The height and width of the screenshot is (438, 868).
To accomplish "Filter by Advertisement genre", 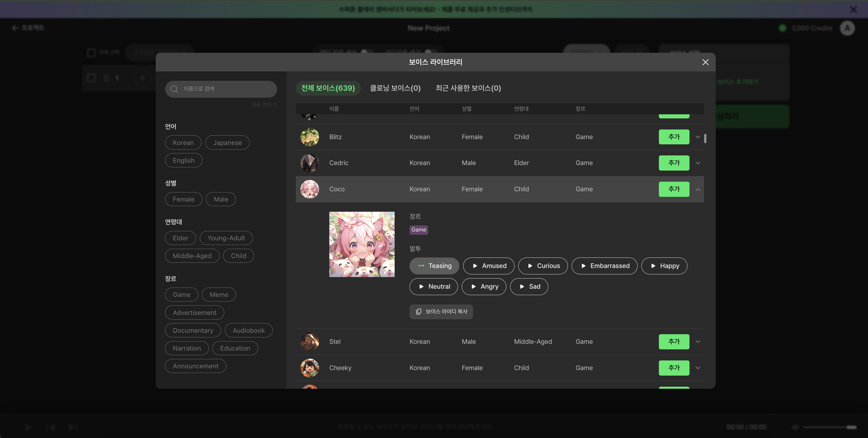I will coord(195,313).
